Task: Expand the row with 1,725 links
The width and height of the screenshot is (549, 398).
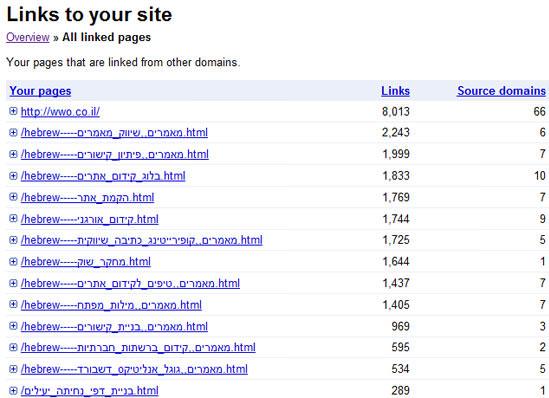Action: (x=13, y=240)
